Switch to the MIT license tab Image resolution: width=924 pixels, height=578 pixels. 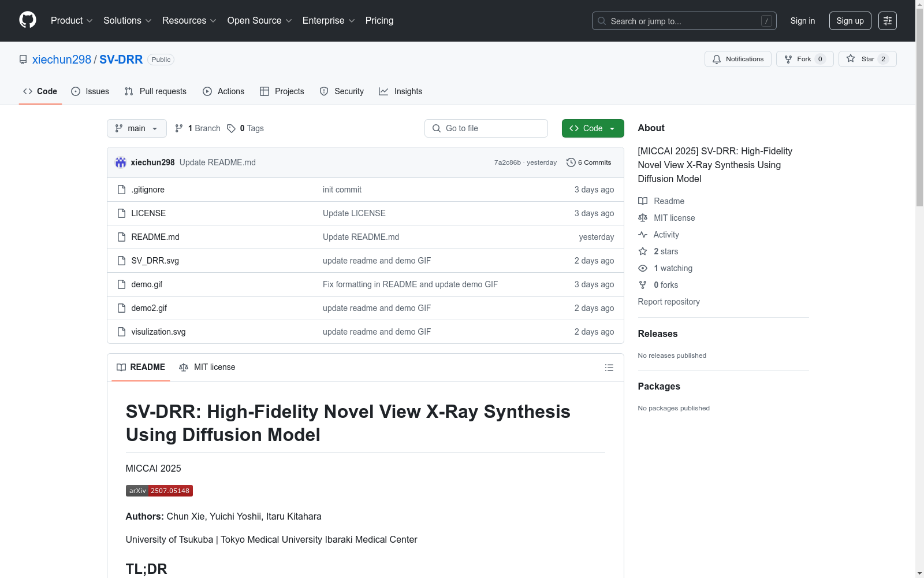click(207, 367)
